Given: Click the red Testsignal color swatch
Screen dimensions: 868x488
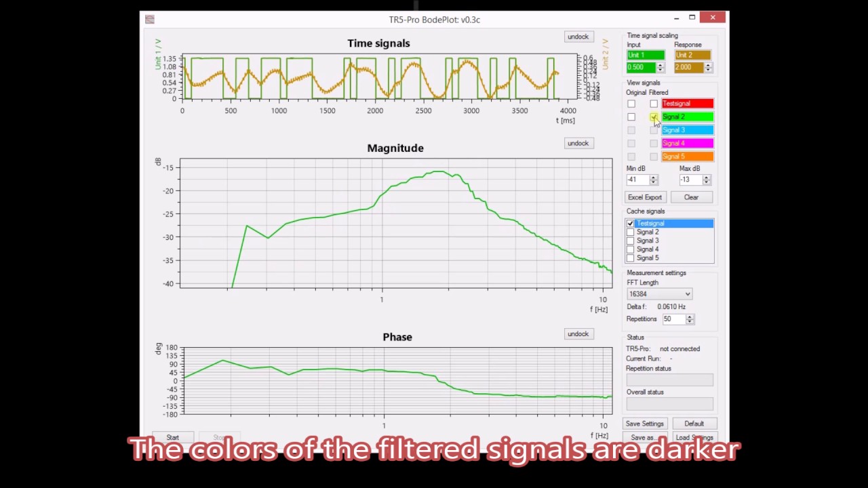Looking at the screenshot, I should pos(688,104).
